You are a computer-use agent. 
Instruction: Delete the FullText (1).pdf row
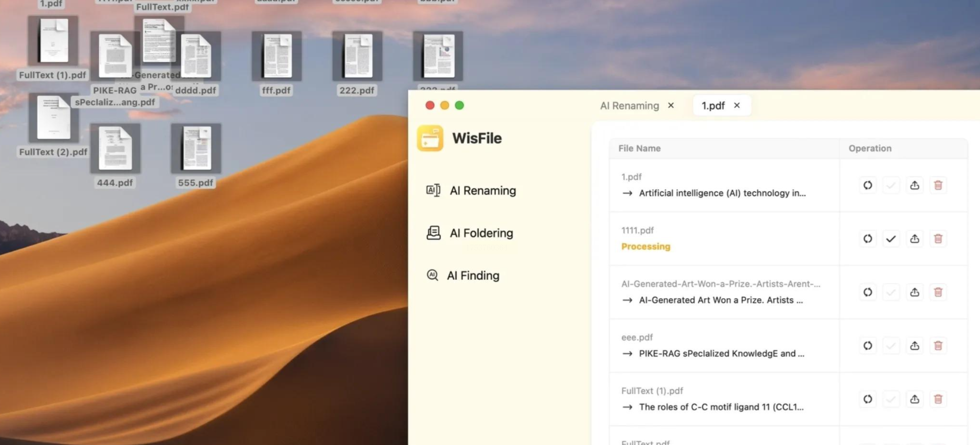(938, 399)
